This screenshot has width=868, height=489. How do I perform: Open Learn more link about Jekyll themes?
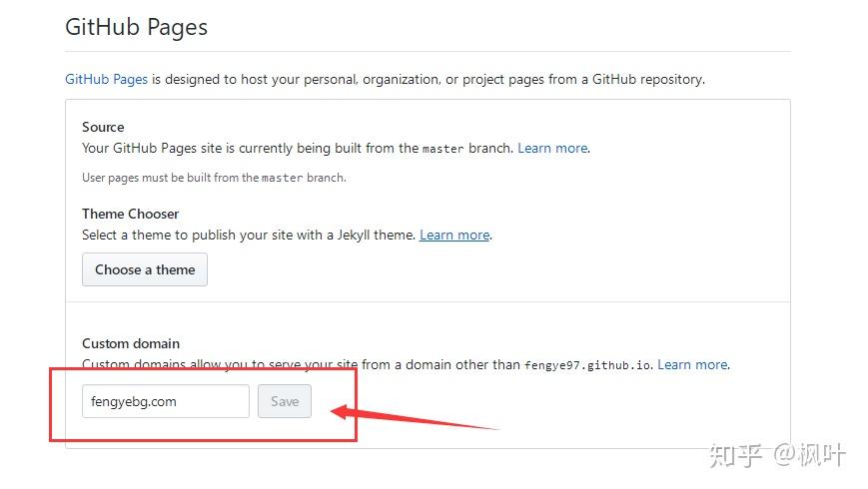click(454, 235)
